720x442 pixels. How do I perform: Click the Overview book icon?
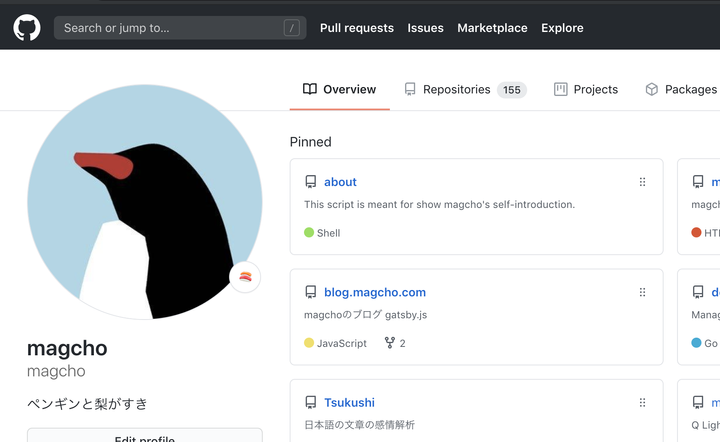310,89
